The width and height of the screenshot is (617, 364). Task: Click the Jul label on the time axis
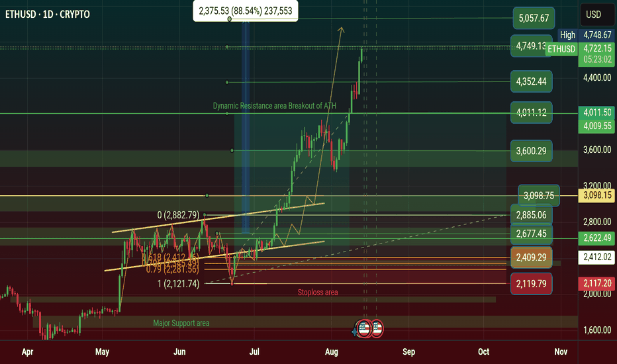[254, 352]
